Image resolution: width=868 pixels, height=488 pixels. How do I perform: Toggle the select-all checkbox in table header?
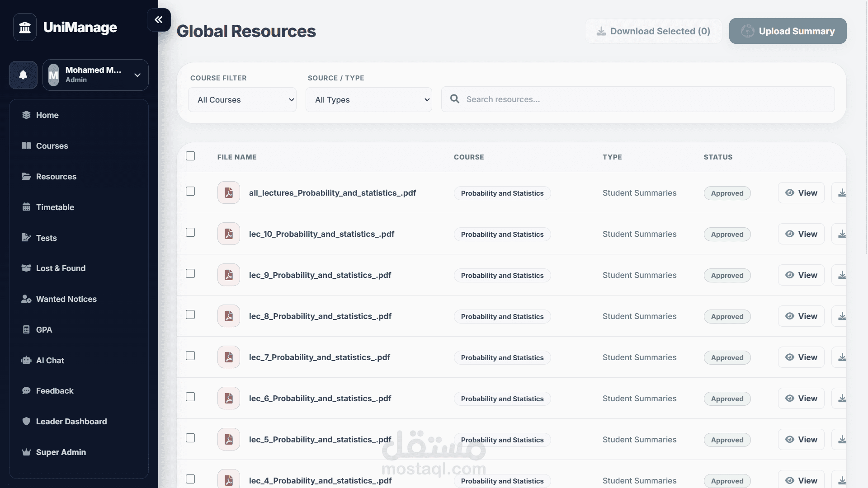(190, 156)
